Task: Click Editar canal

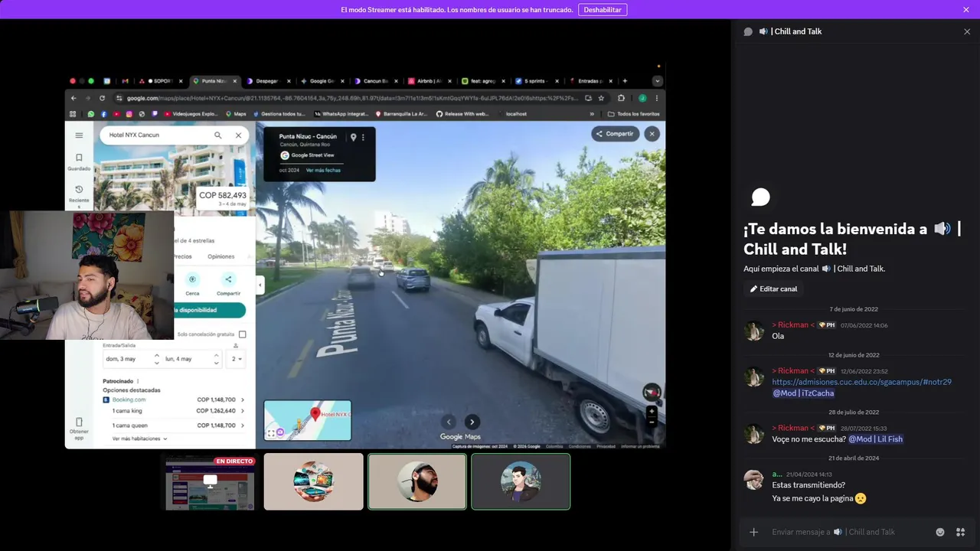Action: coord(773,289)
